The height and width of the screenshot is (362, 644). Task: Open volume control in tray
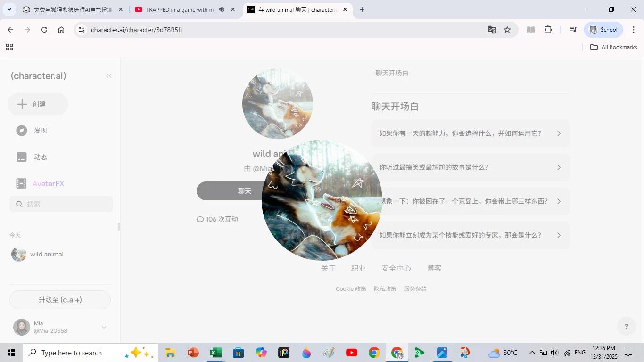pyautogui.click(x=554, y=353)
